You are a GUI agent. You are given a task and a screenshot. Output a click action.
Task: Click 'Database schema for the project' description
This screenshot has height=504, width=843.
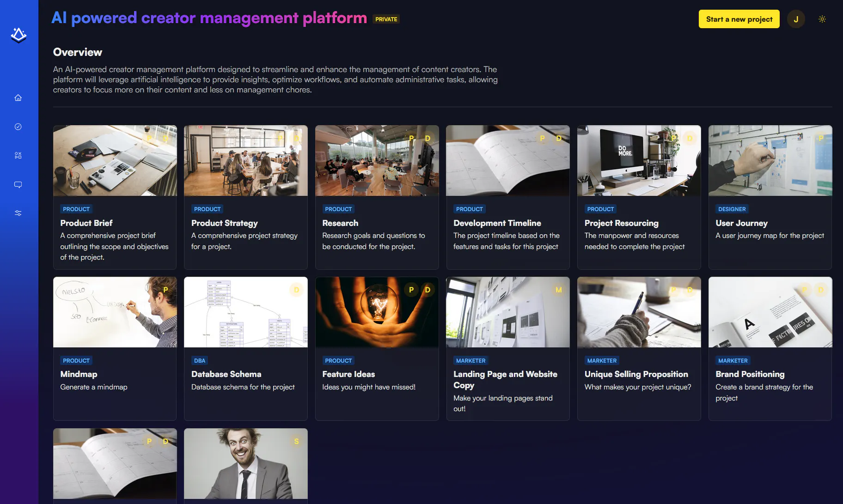point(243,387)
